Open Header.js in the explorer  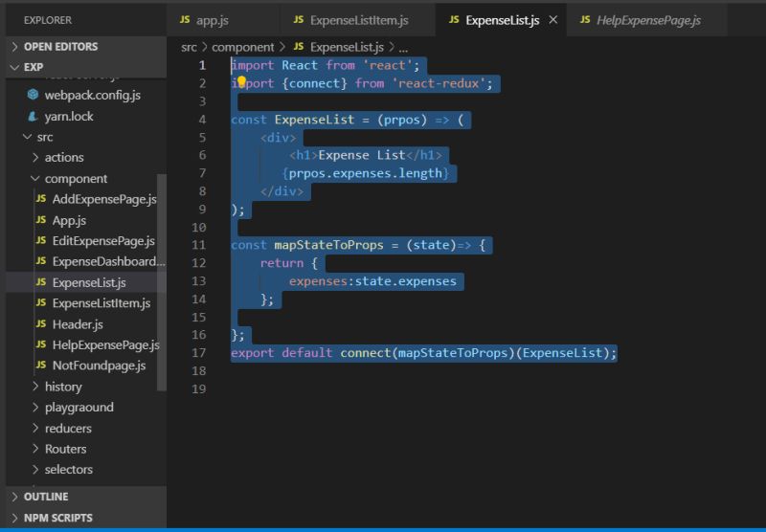pos(78,324)
